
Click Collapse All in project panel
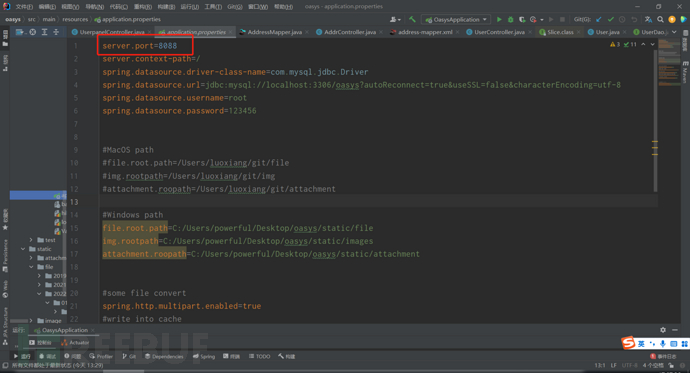(56, 32)
